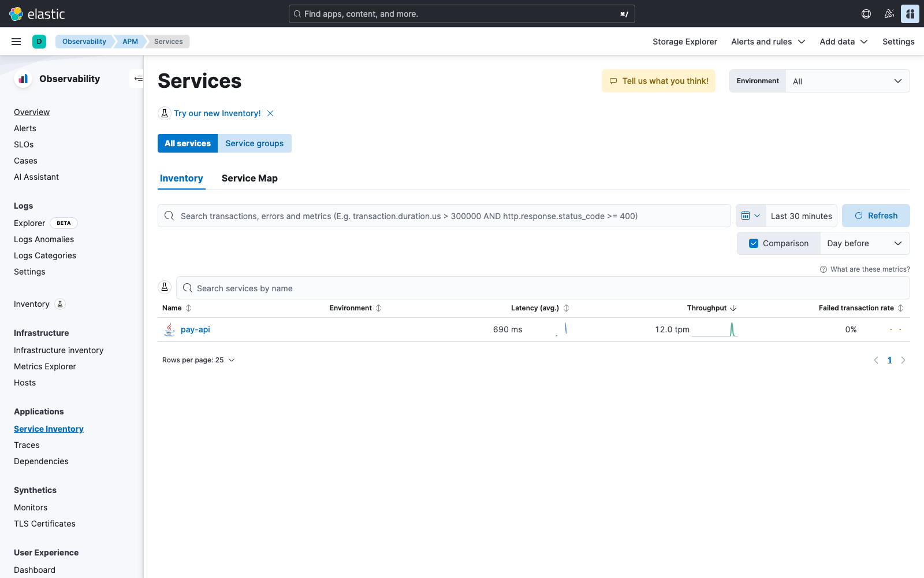Image resolution: width=924 pixels, height=578 pixels.
Task: Sort by Environment column
Action: [356, 308]
